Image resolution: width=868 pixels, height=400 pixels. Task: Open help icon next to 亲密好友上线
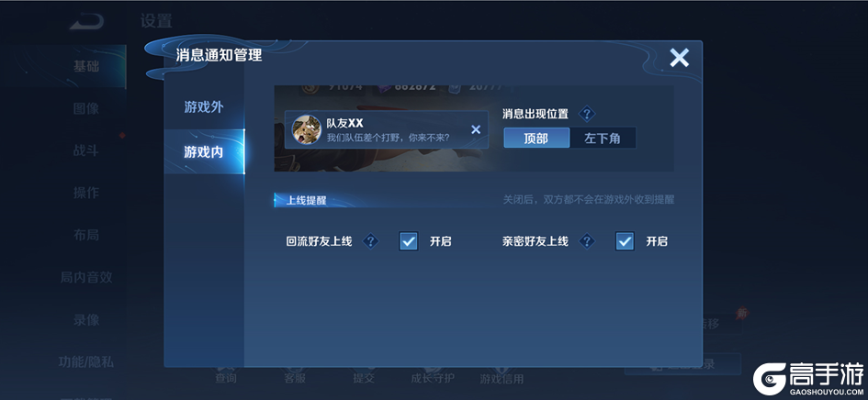(587, 241)
